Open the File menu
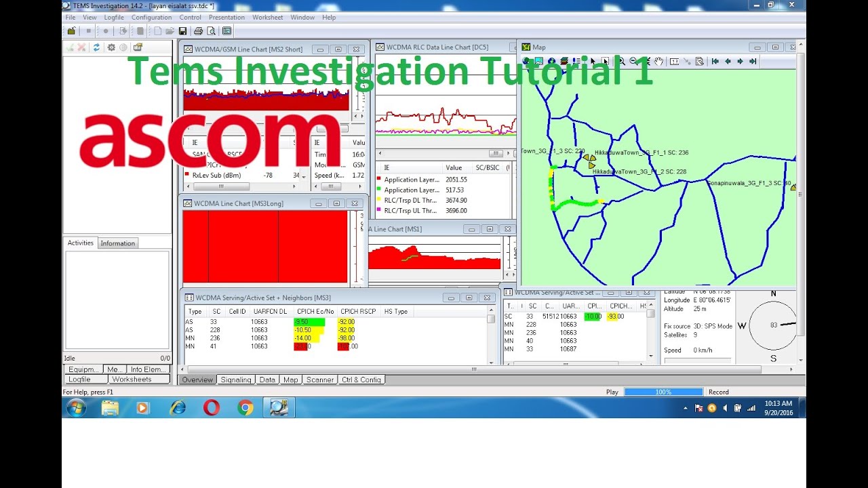The height and width of the screenshot is (488, 868). coord(70,17)
